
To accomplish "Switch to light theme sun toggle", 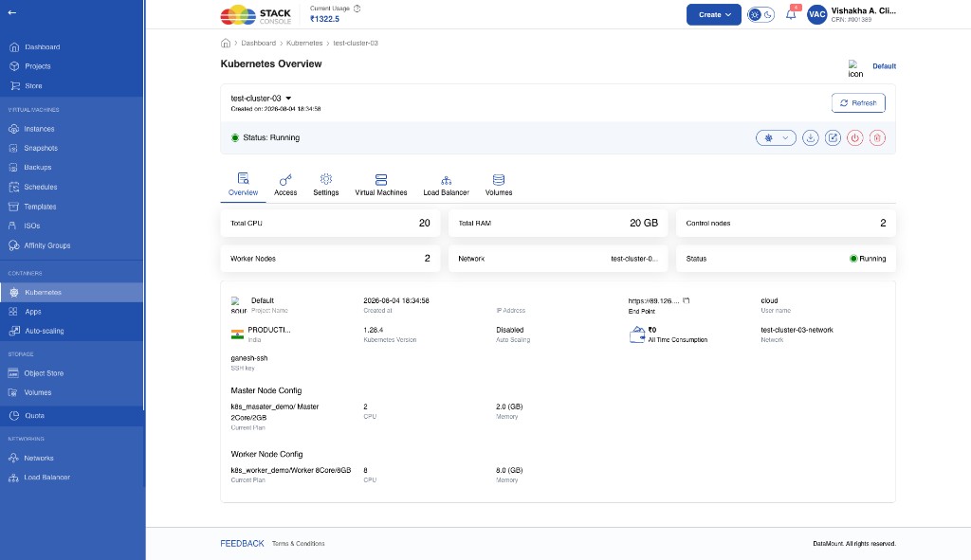I will click(755, 15).
